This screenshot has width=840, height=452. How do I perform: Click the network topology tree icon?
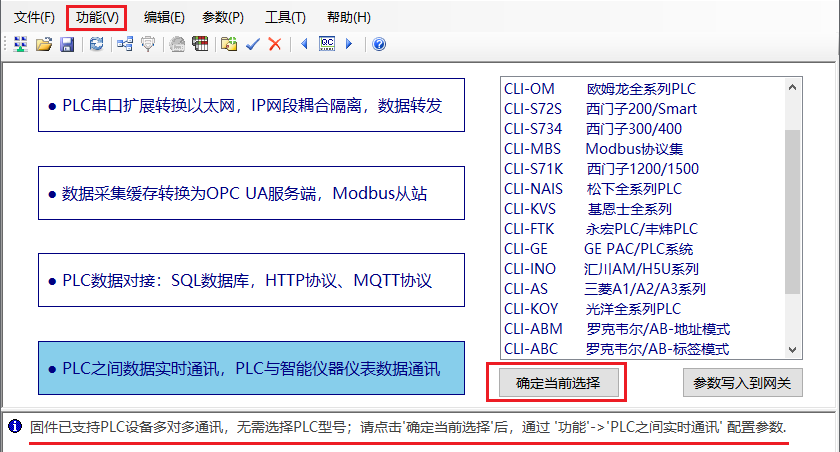125,44
